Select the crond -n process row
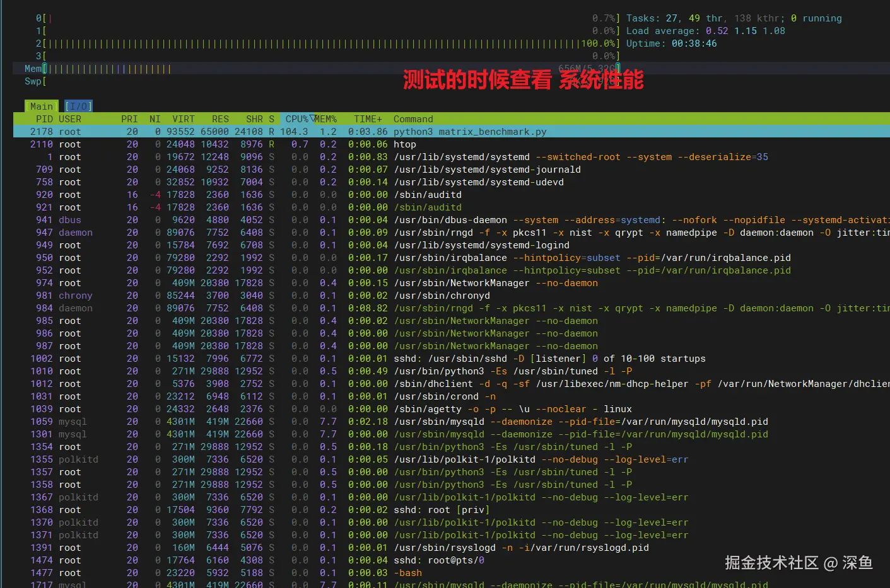The image size is (890, 588). click(452, 396)
